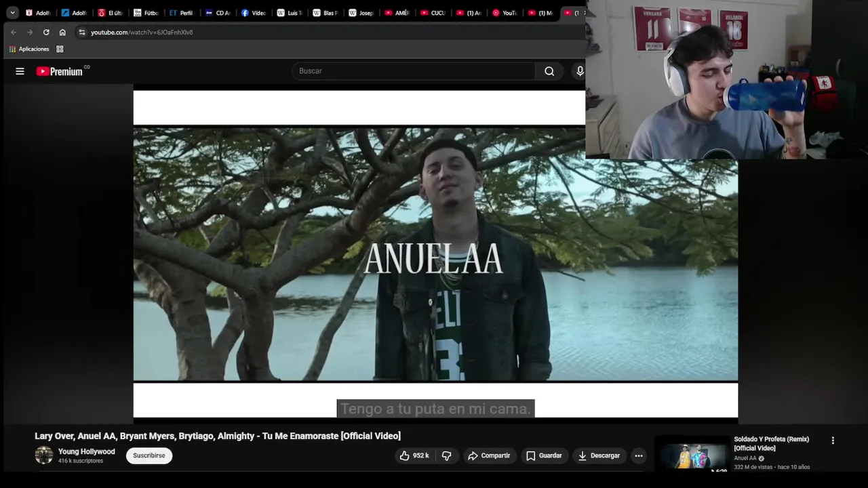868x488 pixels.
Task: Switch to the Josep Wikipedia tab
Action: tap(361, 13)
